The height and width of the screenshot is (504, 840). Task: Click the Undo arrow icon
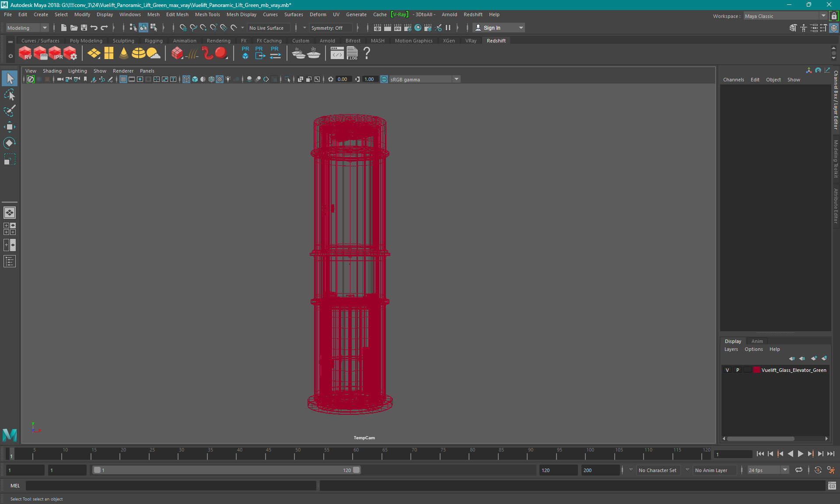94,28
